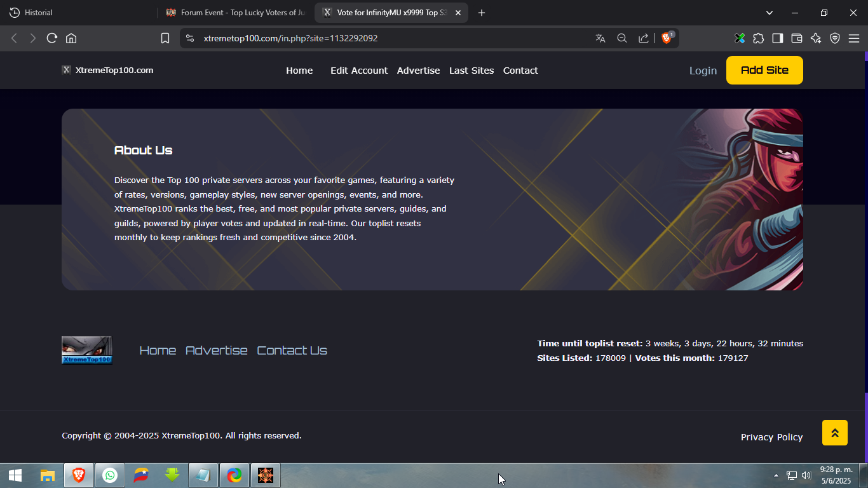Bookmark this page with the bookmark icon

point(165,38)
